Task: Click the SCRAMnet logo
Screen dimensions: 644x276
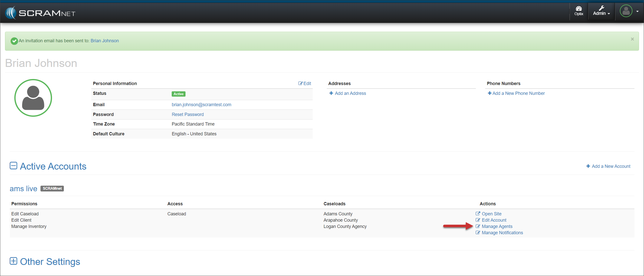Action: [40, 13]
